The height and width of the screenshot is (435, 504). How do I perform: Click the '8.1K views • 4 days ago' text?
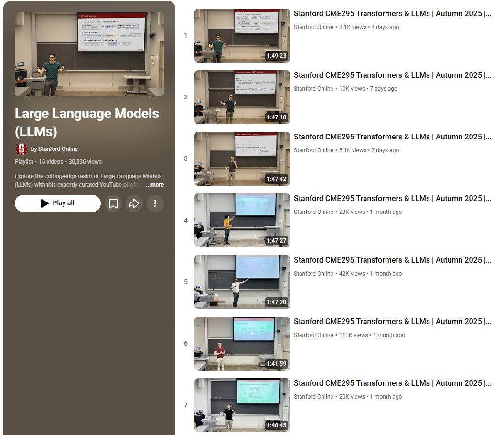coord(369,27)
